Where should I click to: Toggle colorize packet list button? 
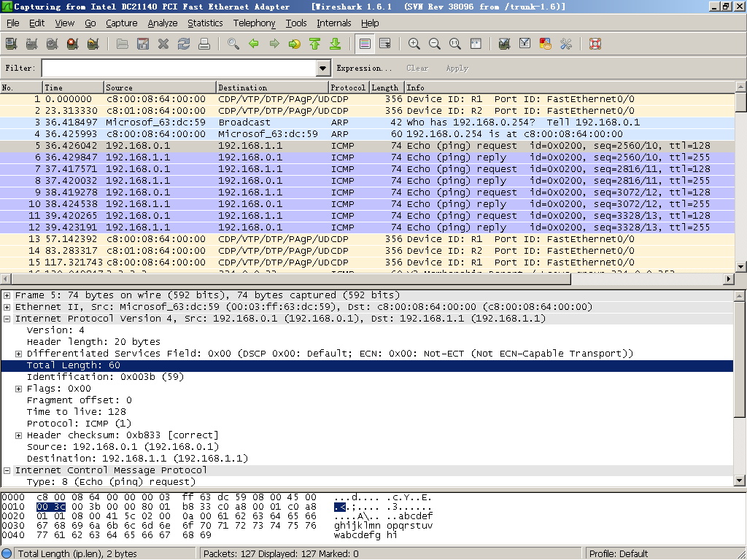pos(365,44)
